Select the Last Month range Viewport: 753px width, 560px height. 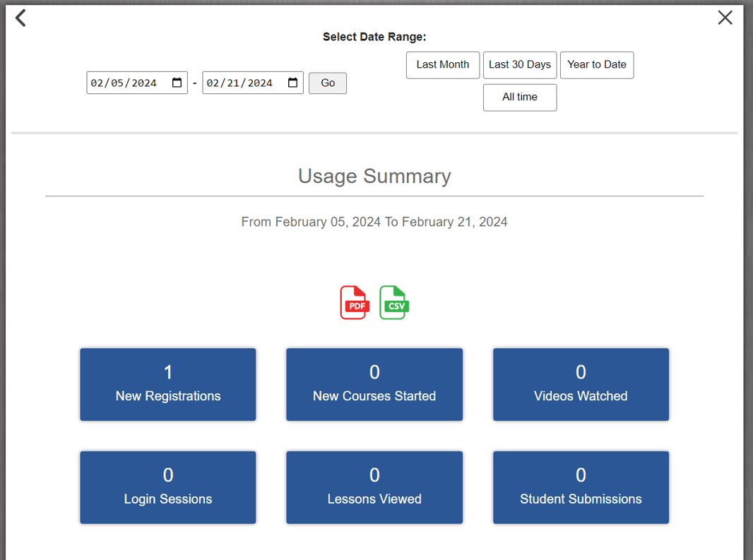[442, 65]
